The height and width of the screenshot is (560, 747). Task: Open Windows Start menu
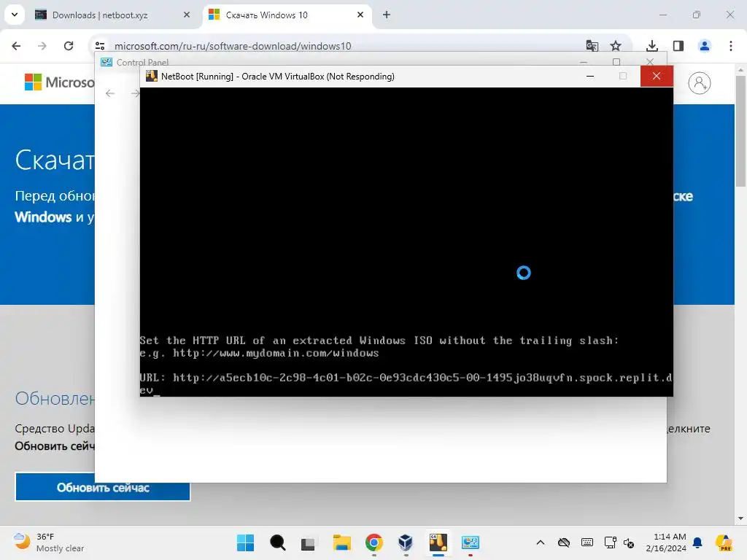245,542
